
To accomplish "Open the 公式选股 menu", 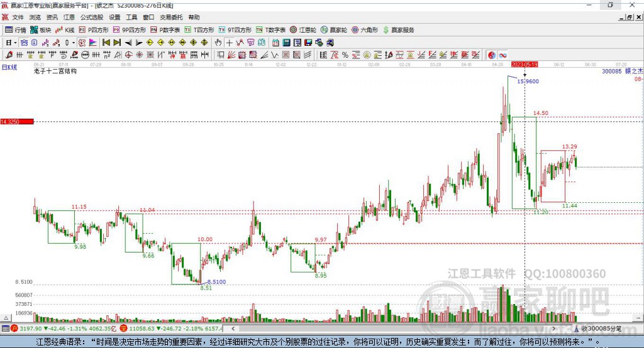I will (x=92, y=17).
